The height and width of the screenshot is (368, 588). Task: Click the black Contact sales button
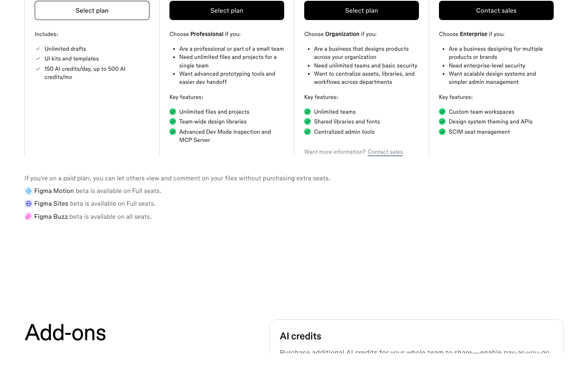(496, 10)
